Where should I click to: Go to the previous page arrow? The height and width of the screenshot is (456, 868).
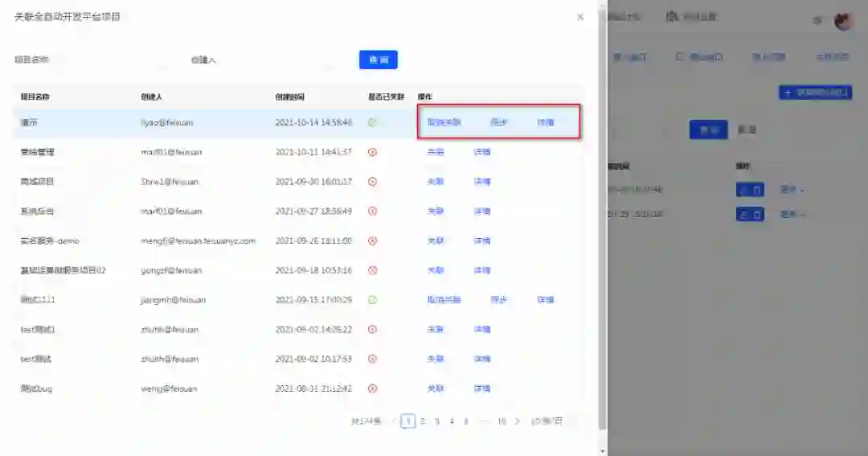pos(394,421)
